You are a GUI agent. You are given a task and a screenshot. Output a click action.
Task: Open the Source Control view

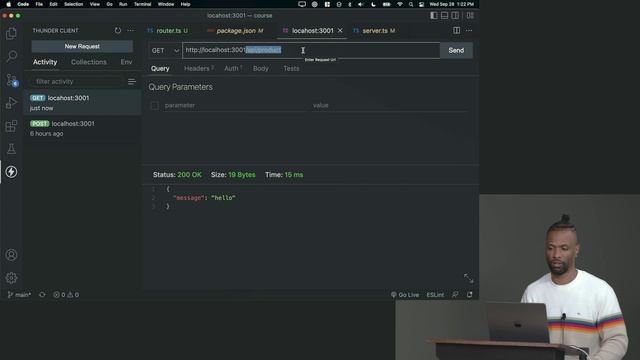(11, 80)
